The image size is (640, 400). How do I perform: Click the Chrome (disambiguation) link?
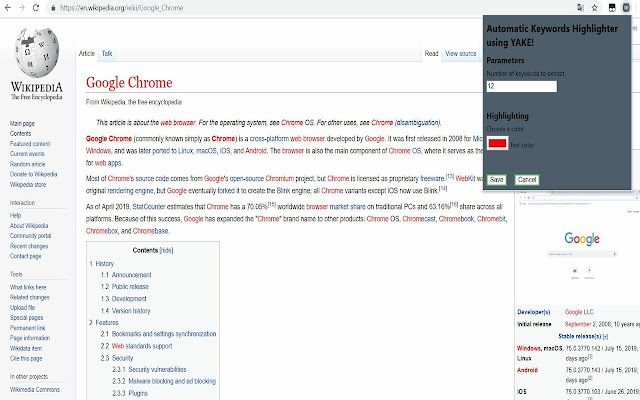(x=406, y=123)
